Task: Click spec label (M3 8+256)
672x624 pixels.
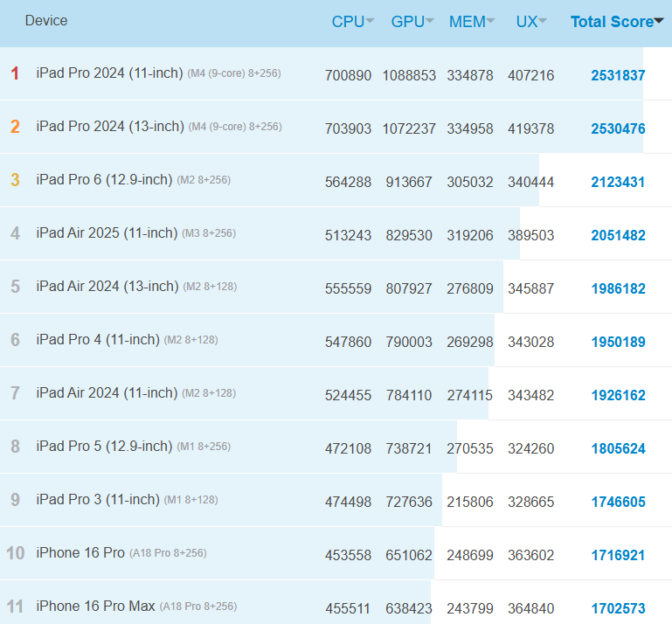Action: [x=209, y=233]
